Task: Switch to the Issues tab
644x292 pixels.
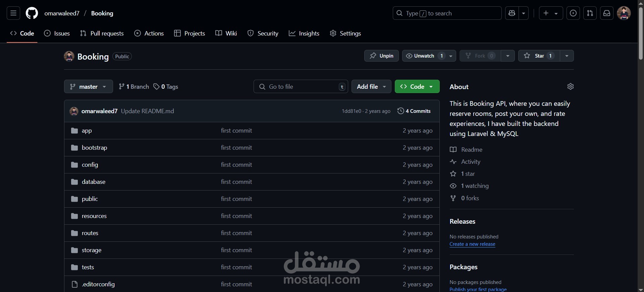Action: tap(57, 33)
